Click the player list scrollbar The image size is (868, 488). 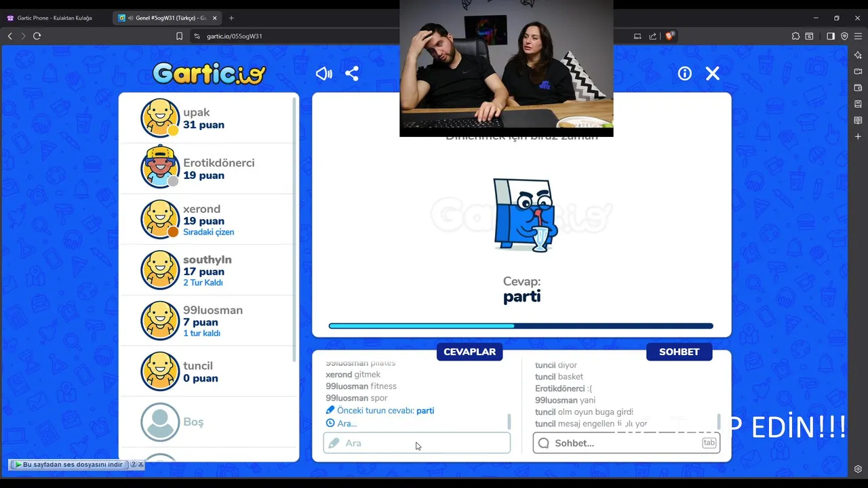pyautogui.click(x=294, y=228)
